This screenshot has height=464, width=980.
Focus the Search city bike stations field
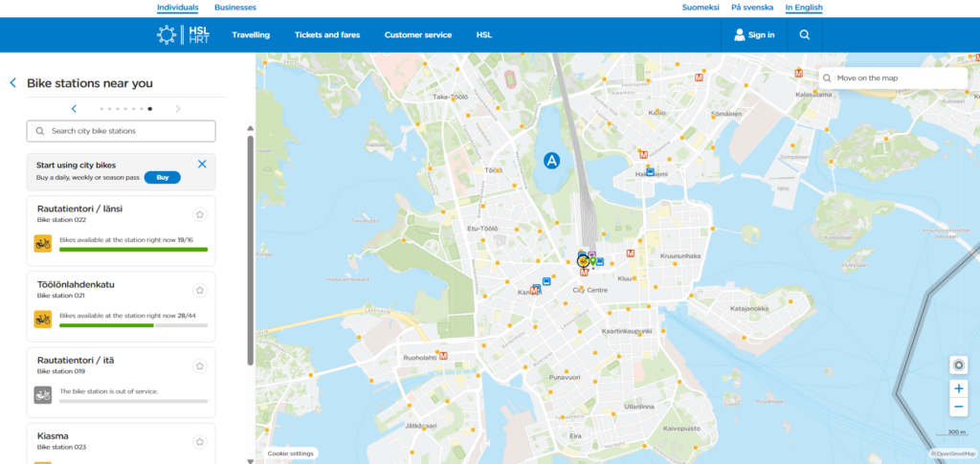[121, 131]
